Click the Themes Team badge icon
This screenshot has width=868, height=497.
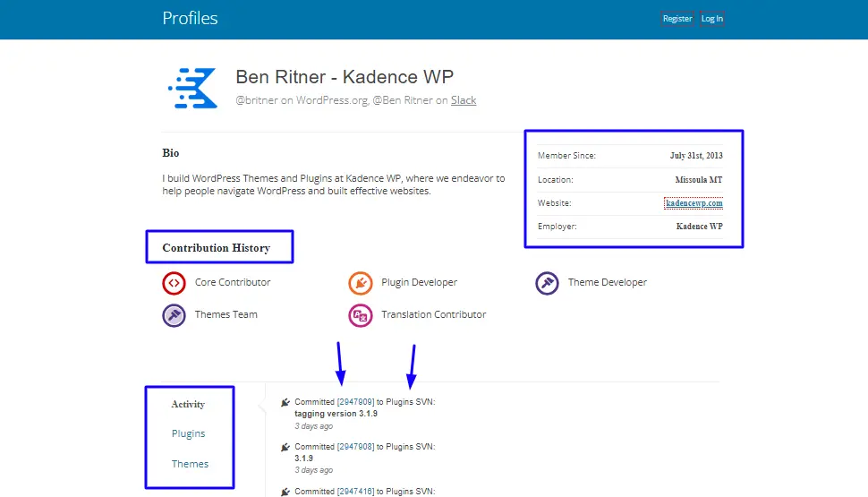coord(174,315)
